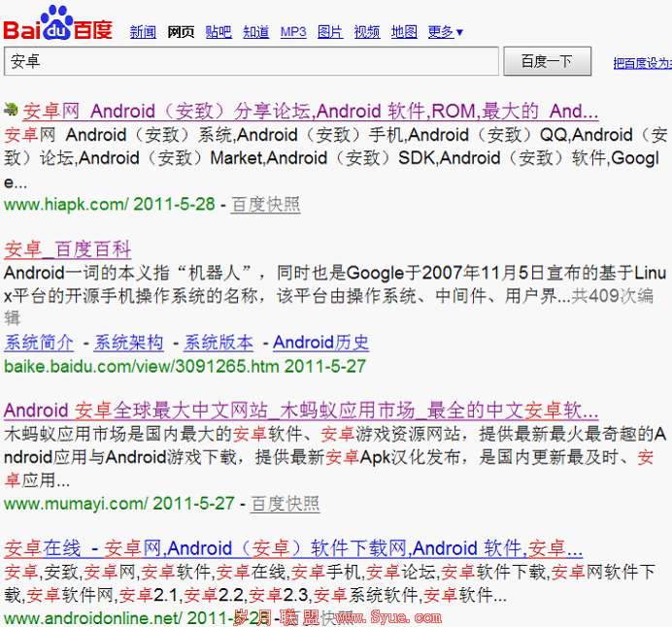Open the 地图 map tab
Screen dimensions: 672x627
click(x=404, y=32)
